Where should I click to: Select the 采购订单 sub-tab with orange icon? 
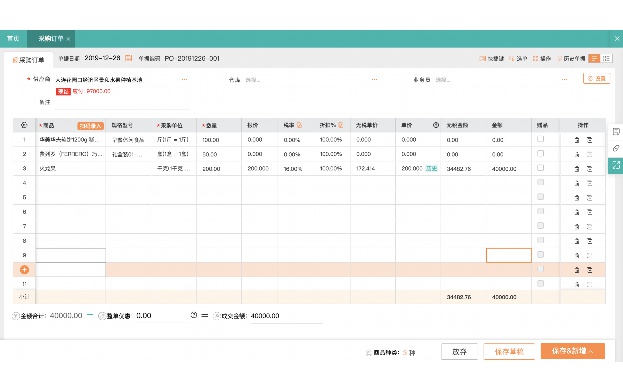(x=29, y=60)
